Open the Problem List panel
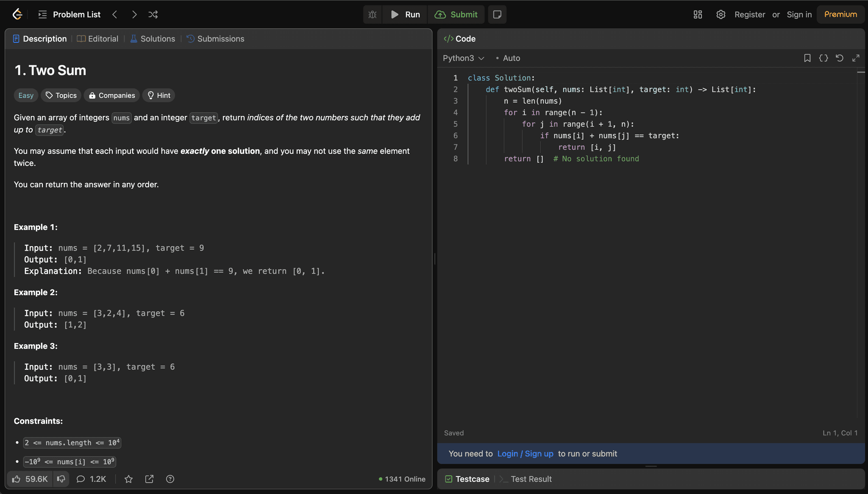This screenshot has height=494, width=868. click(x=70, y=14)
